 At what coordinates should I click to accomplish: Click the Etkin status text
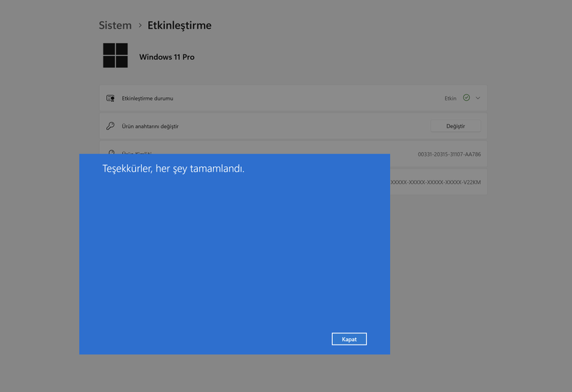pos(450,99)
